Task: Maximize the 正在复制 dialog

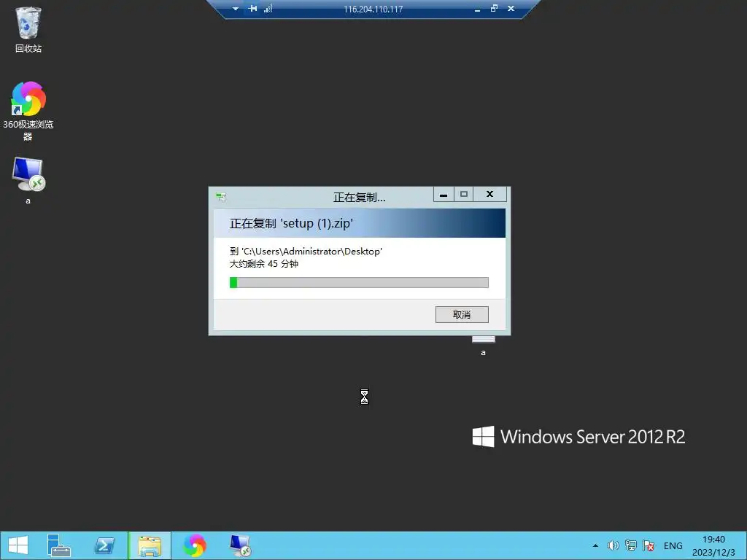Action: click(x=463, y=194)
